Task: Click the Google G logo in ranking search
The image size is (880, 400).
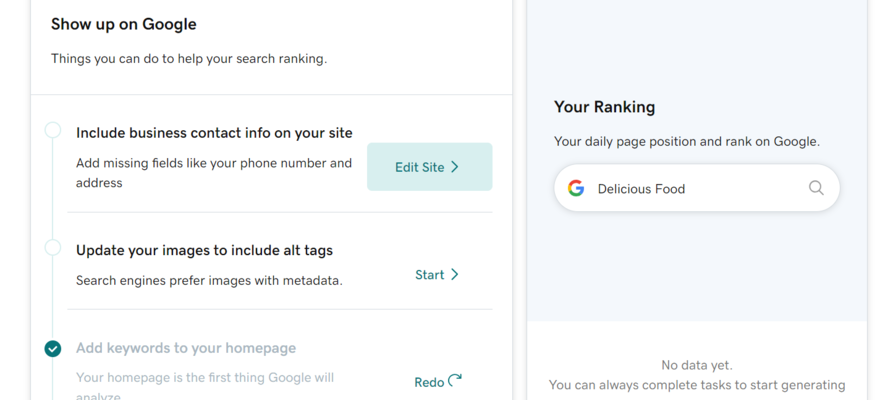Action: tap(576, 188)
